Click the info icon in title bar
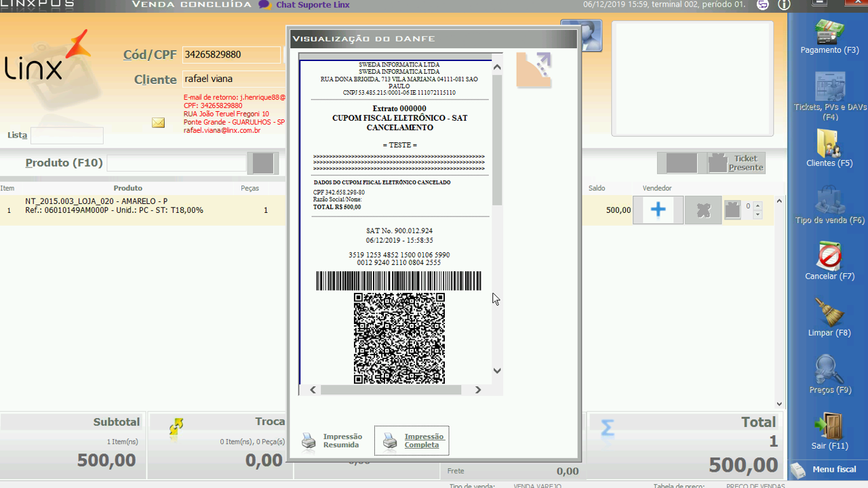Image resolution: width=868 pixels, height=488 pixels. click(x=784, y=5)
